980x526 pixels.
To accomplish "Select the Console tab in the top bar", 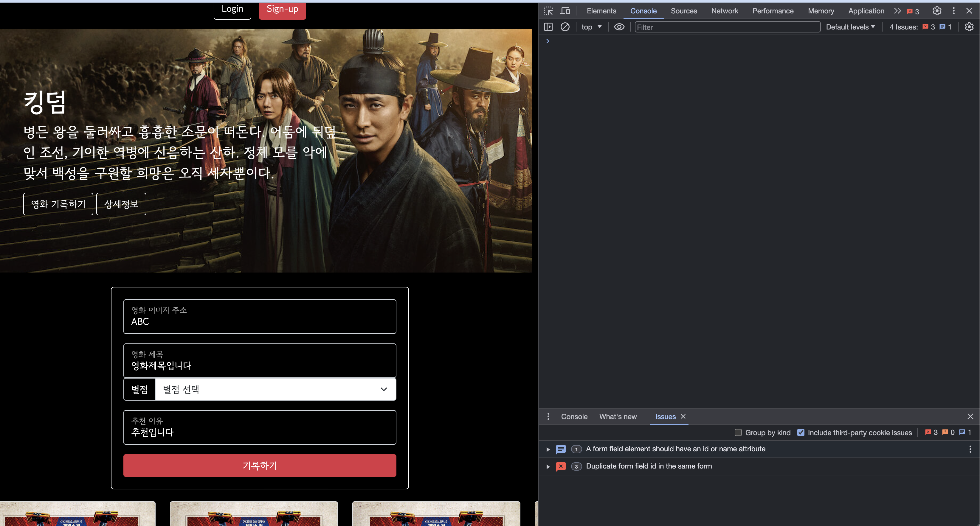I will click(643, 11).
